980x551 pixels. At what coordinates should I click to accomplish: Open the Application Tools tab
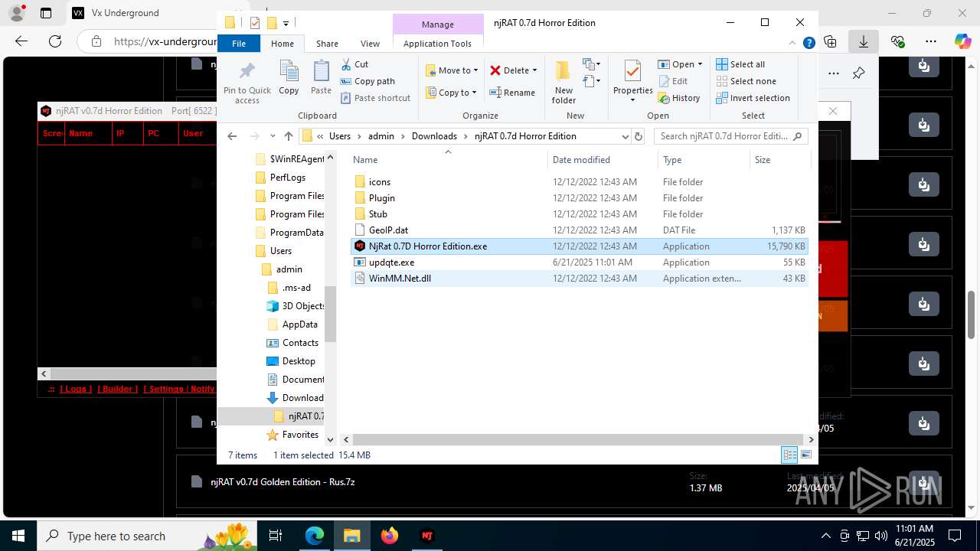437,44
